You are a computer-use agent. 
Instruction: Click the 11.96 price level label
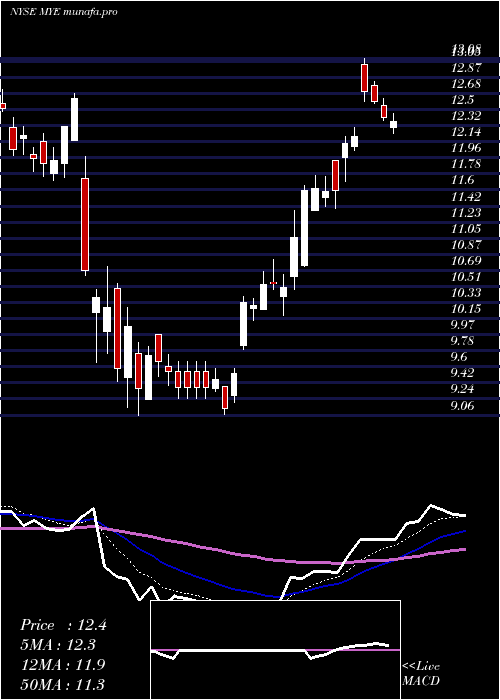click(x=466, y=148)
